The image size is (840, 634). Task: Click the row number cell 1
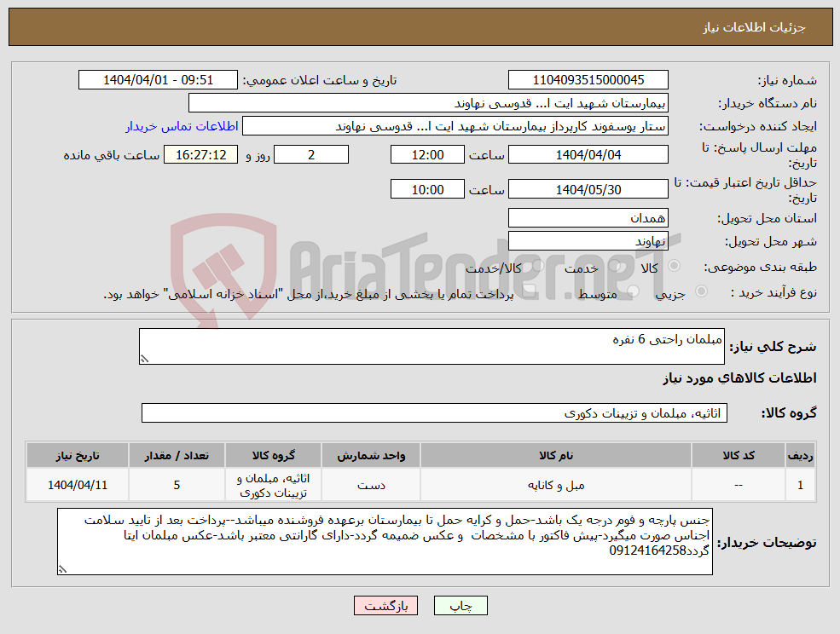(x=800, y=485)
